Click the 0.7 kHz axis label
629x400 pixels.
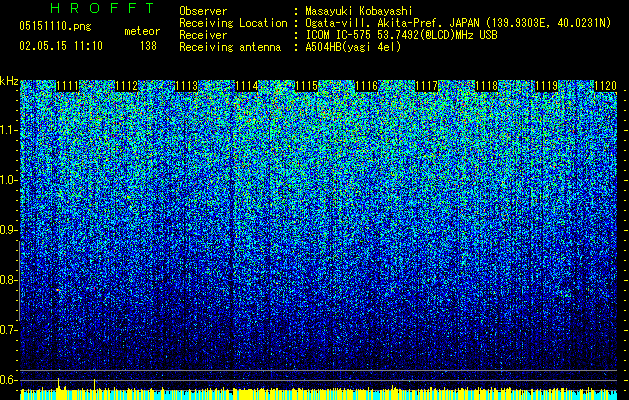[8, 330]
